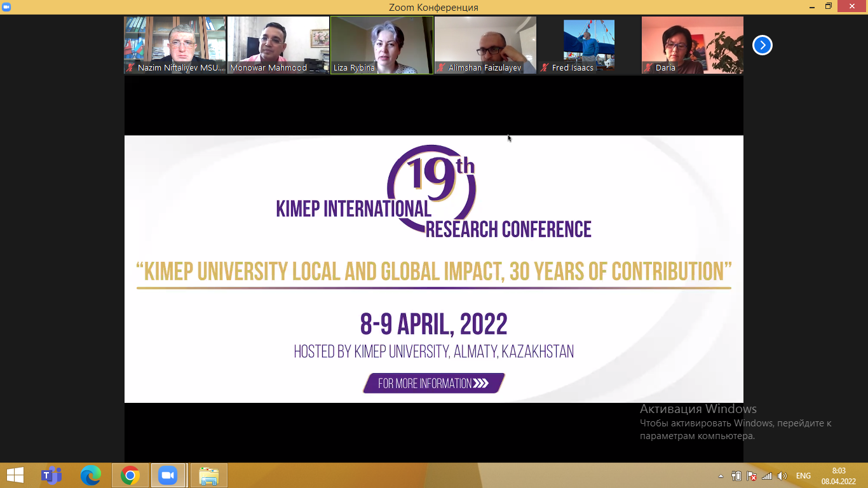Viewport: 868px width, 488px height.
Task: Click the Windows Start button
Action: (x=15, y=475)
